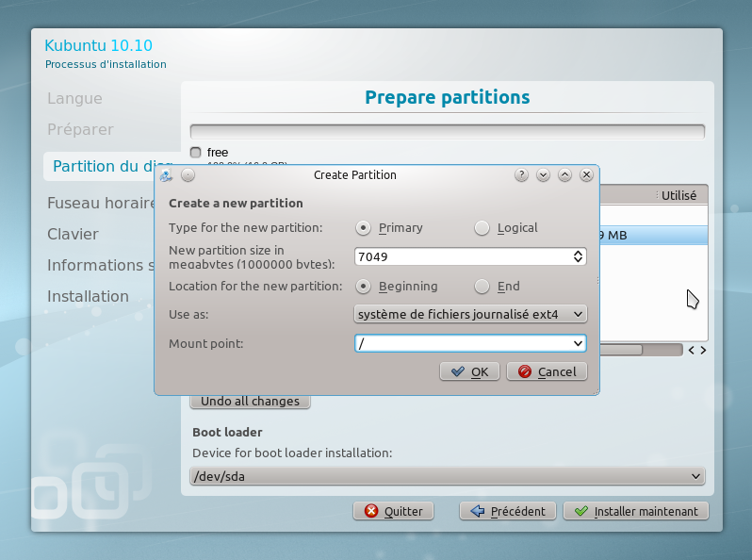
Task: Click the help question mark in title bar
Action: tap(521, 175)
